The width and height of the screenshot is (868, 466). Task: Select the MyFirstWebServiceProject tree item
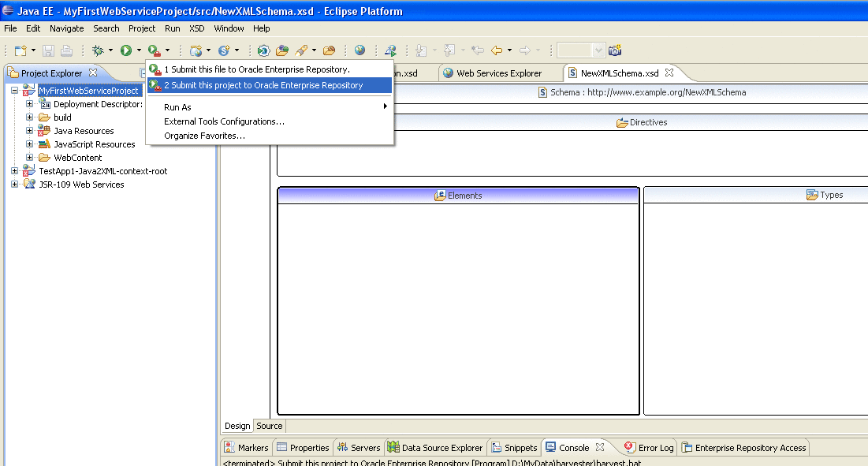[88, 90]
